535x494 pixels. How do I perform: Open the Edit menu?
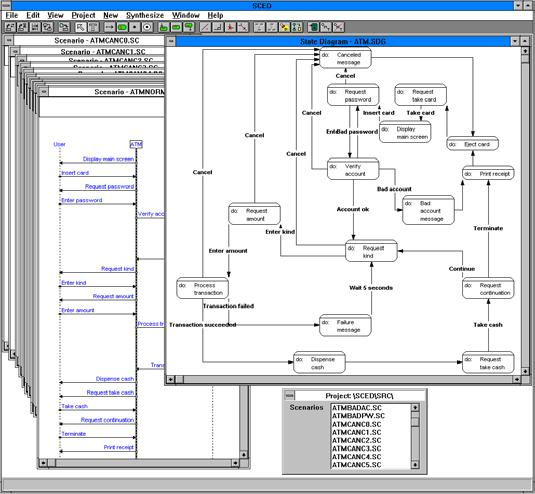(33, 15)
